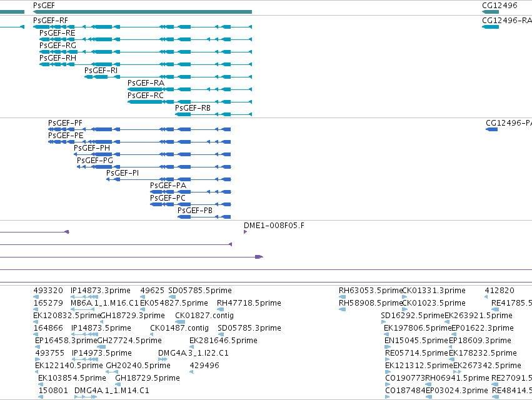Select the PsGEF-PH protein label
Screen dimensions: 532x400
pos(92,148)
